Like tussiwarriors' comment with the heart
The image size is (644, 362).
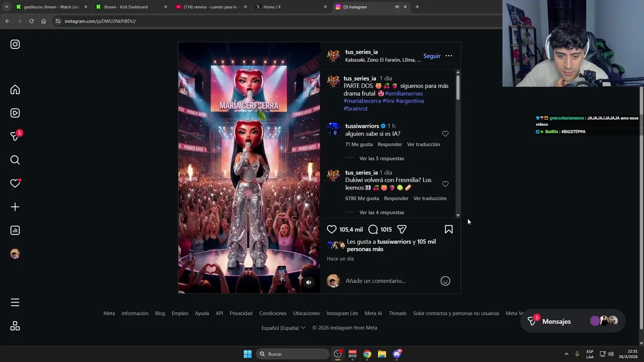[x=445, y=134]
